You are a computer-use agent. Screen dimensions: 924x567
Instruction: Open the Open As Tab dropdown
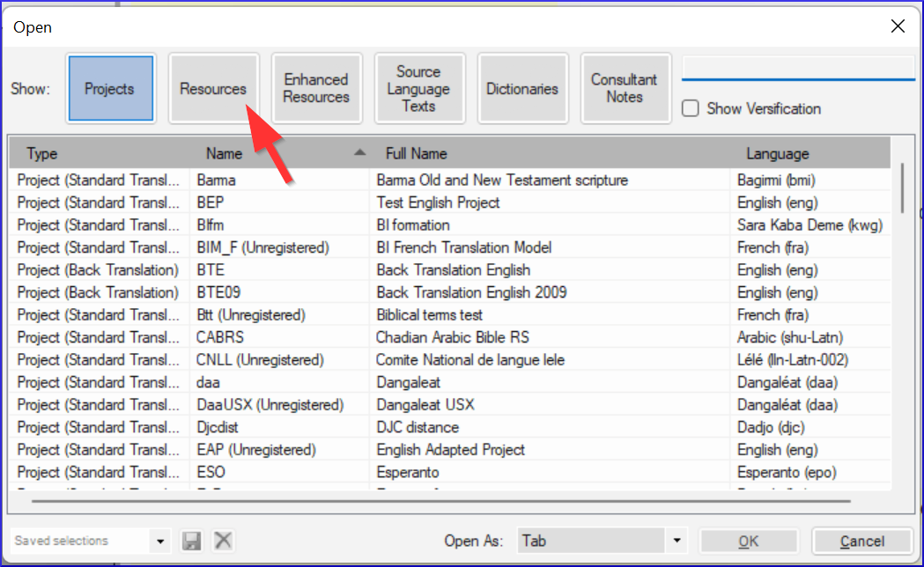point(676,541)
